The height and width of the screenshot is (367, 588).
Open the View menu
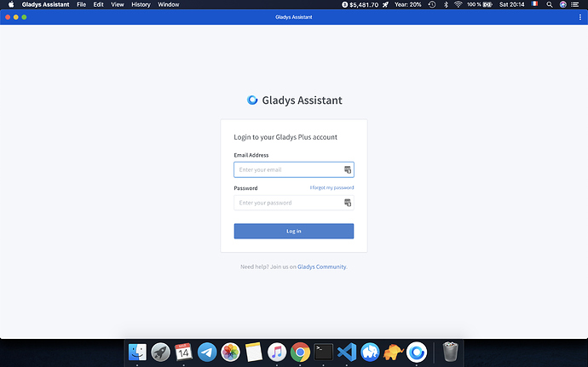click(118, 4)
